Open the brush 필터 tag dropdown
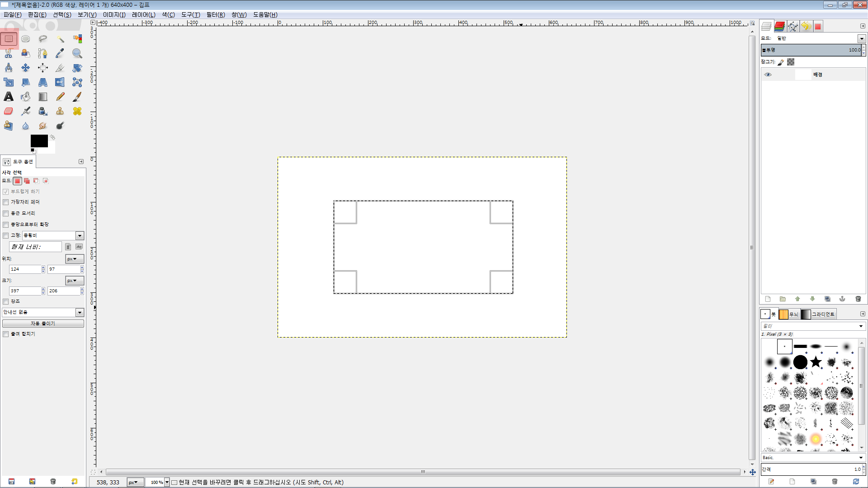868x488 pixels. point(861,326)
